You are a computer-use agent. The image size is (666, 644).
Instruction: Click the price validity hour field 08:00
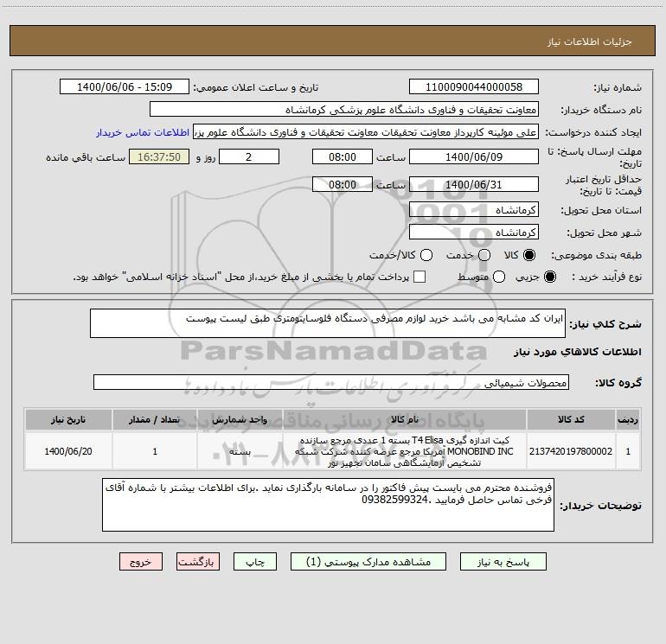343,184
